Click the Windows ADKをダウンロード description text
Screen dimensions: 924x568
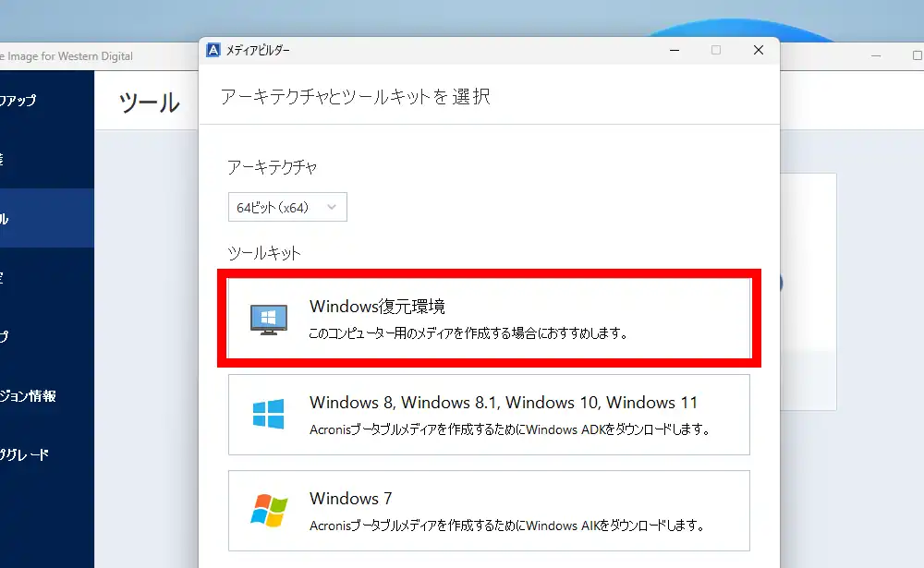[509, 429]
